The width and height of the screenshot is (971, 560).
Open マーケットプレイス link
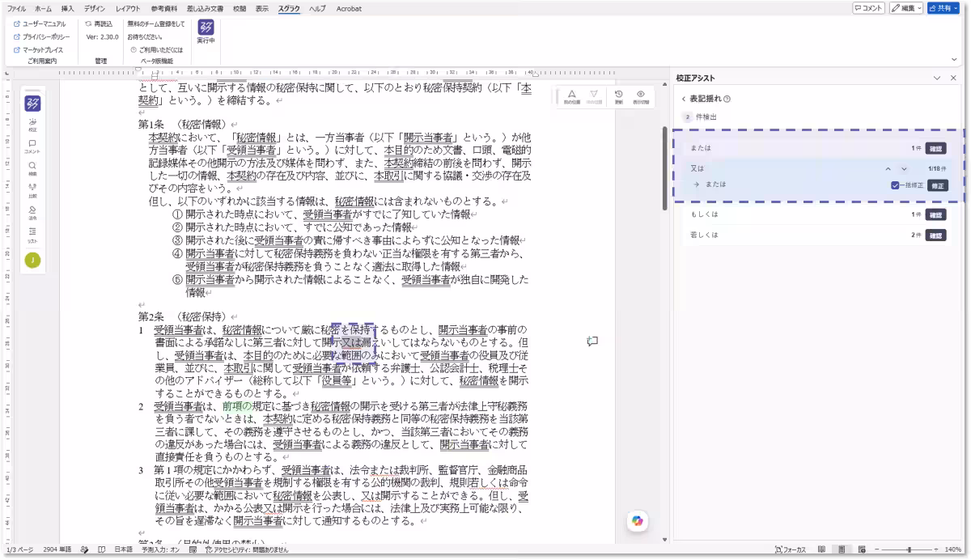pos(39,50)
